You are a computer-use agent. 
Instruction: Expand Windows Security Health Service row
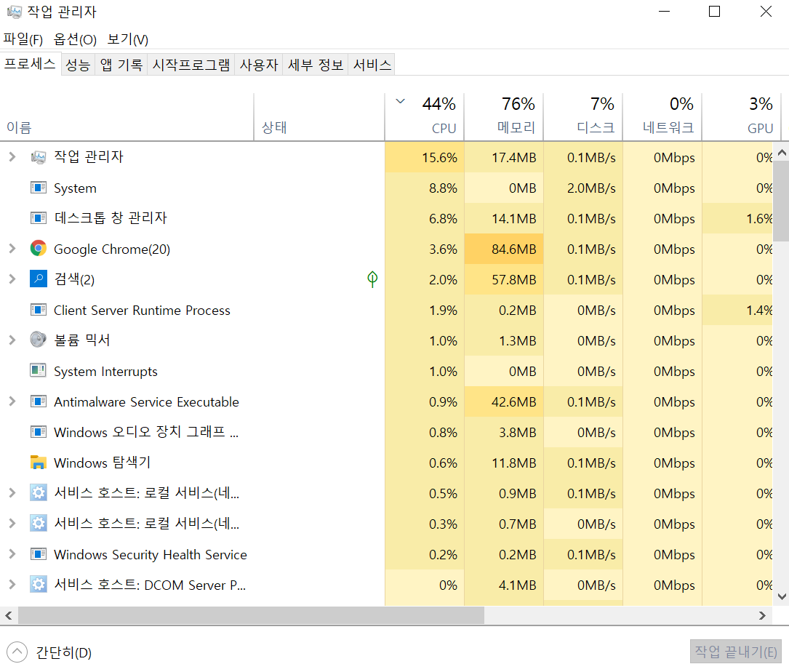[x=12, y=554]
